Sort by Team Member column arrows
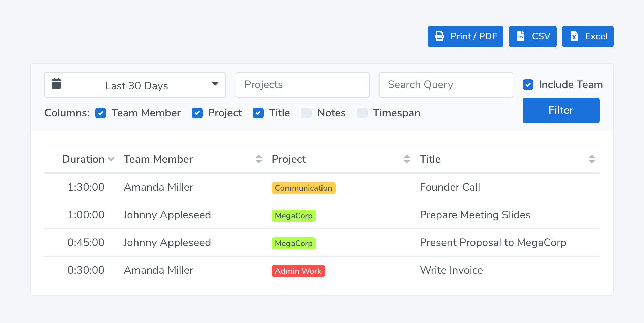Screen dimensions: 644x323 258,159
